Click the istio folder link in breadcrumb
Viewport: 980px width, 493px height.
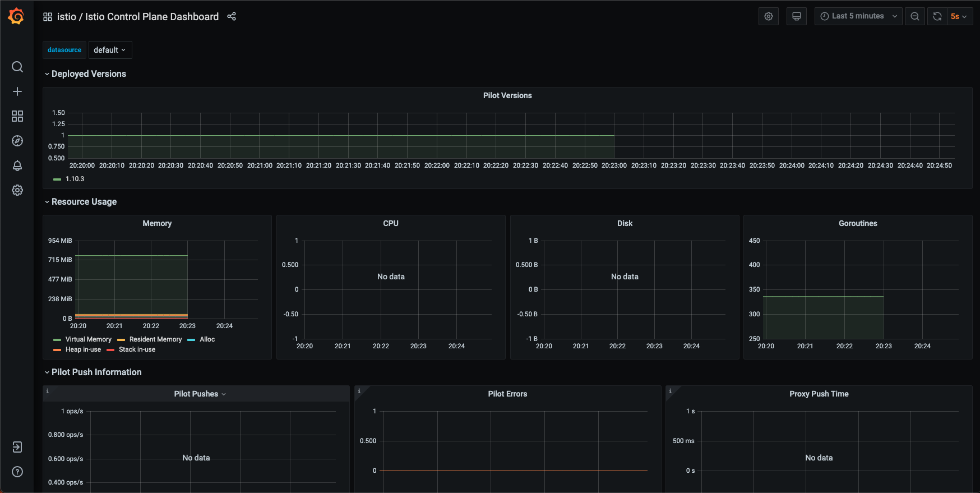pos(67,17)
